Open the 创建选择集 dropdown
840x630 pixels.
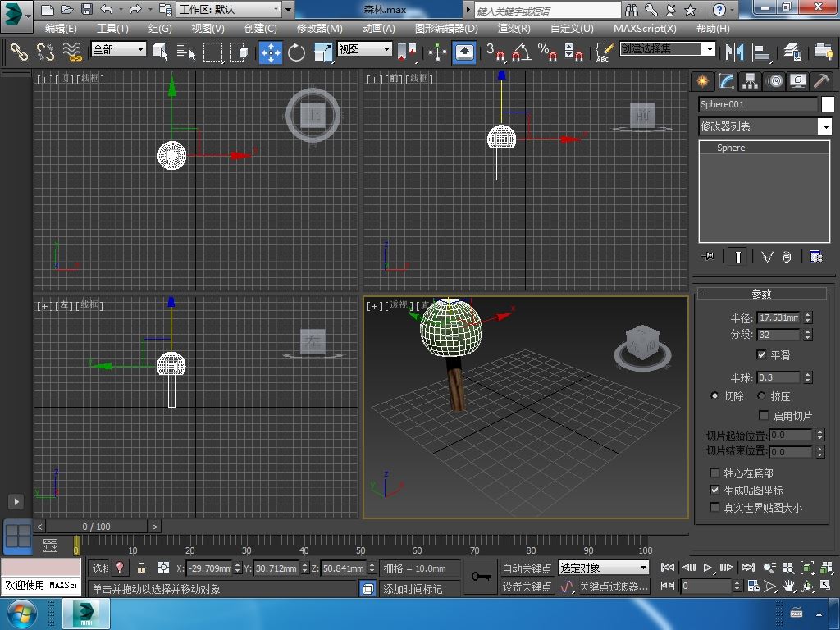[668, 49]
